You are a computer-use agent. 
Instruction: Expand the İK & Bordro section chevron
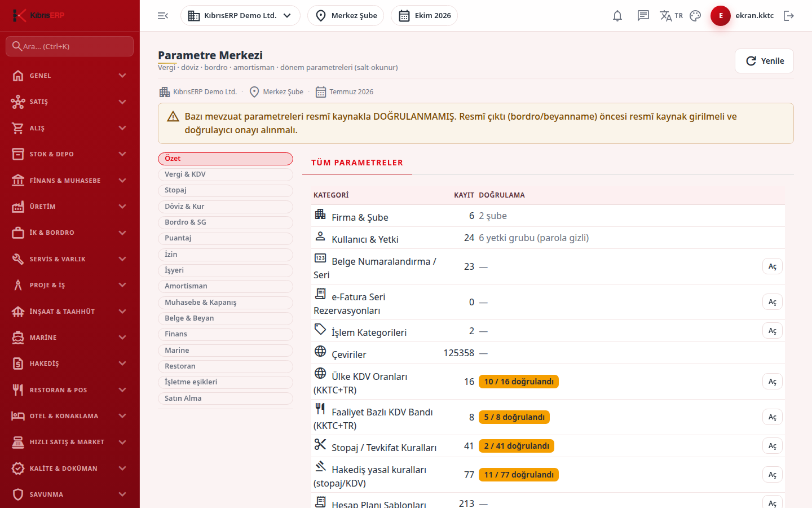pos(122,233)
